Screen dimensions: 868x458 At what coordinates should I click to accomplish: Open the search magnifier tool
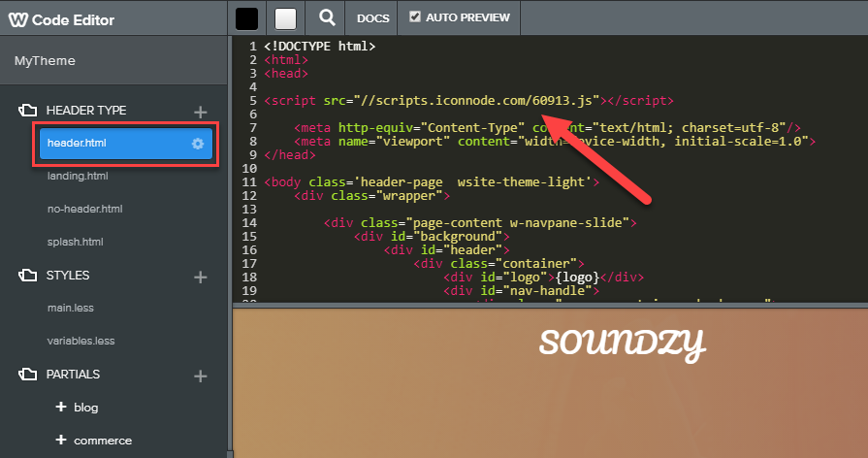(x=327, y=17)
